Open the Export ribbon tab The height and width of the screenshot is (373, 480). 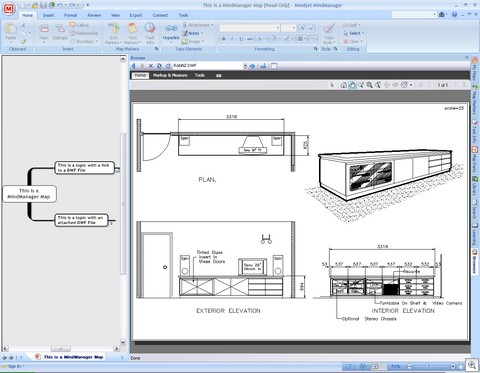point(136,15)
